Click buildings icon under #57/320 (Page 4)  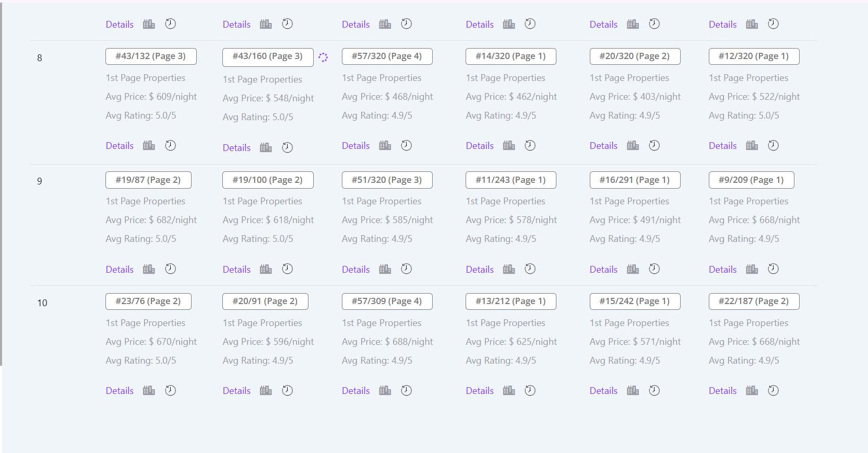tap(385, 145)
